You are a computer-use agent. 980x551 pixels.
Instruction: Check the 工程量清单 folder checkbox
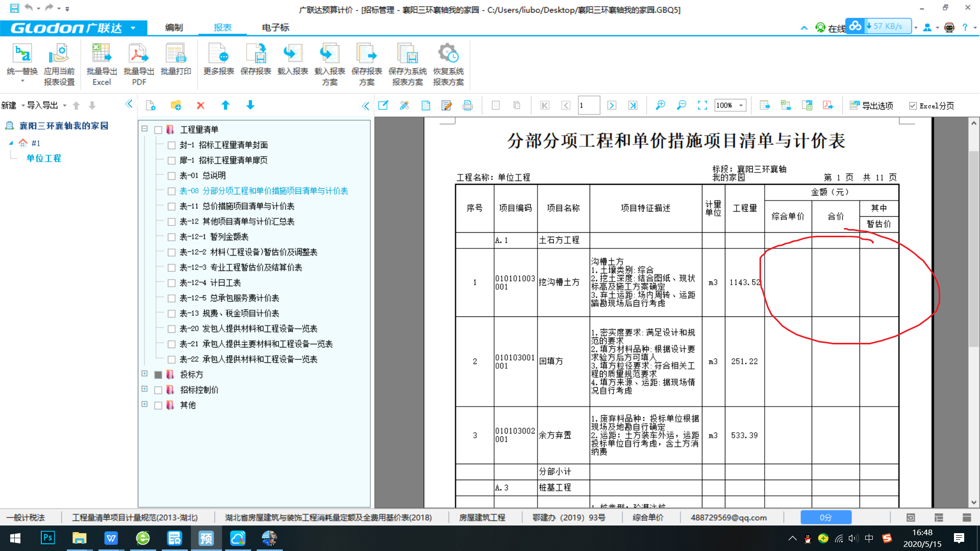(158, 130)
